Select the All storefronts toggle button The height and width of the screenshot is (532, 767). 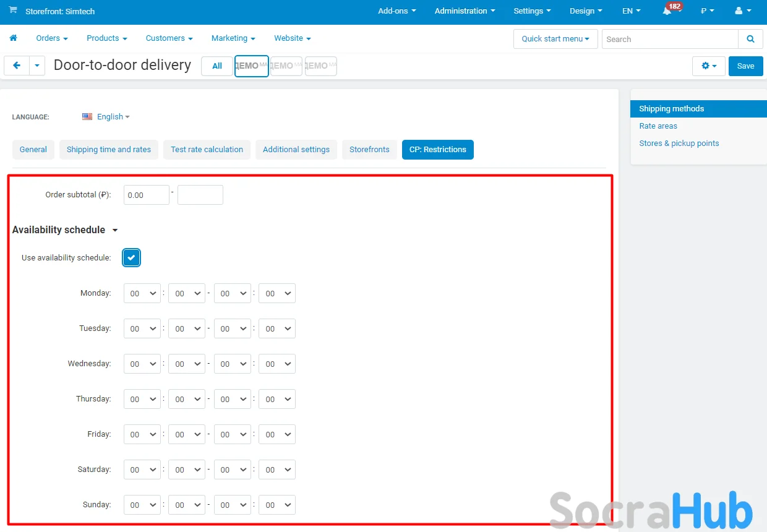pyautogui.click(x=217, y=66)
